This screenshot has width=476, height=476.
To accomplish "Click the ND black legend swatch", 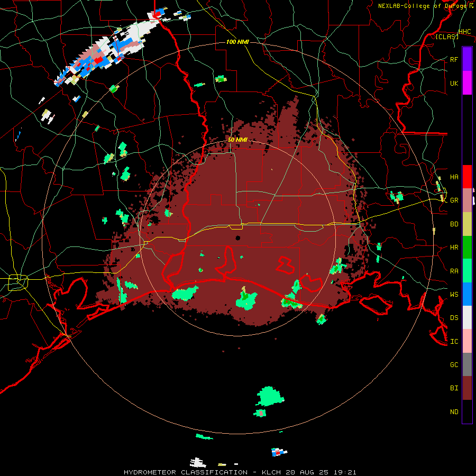I will [467, 411].
